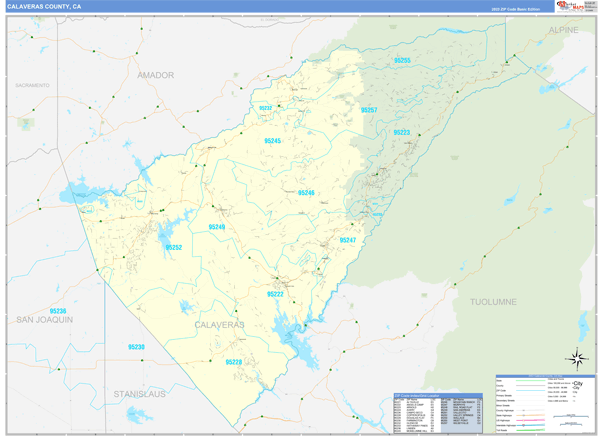Screen dimensions: 600x436
Task: Click ZIP code 95247 label
Action: [x=347, y=240]
